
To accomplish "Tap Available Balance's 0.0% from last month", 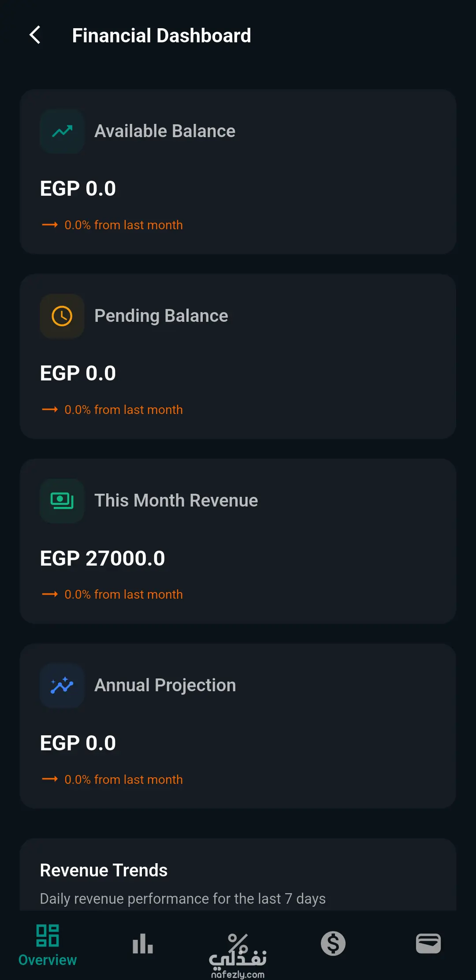I will (x=123, y=225).
